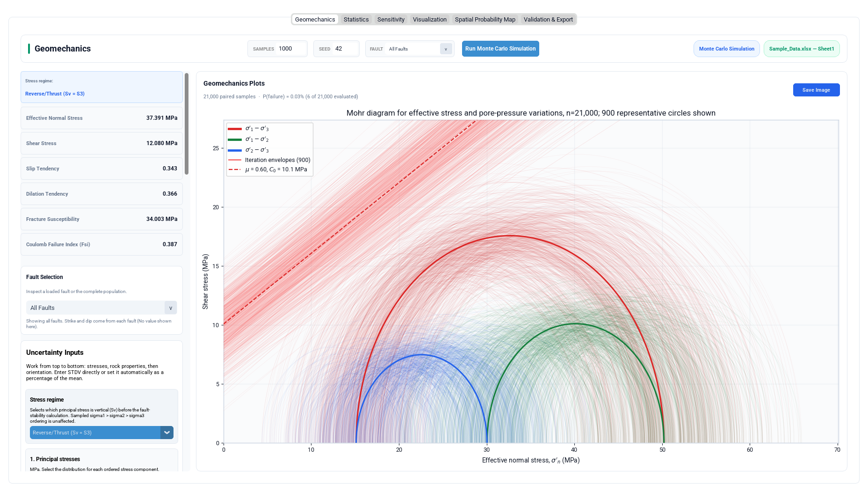Click the Fracture Susceptibility card
The height and width of the screenshot is (492, 868).
101,219
